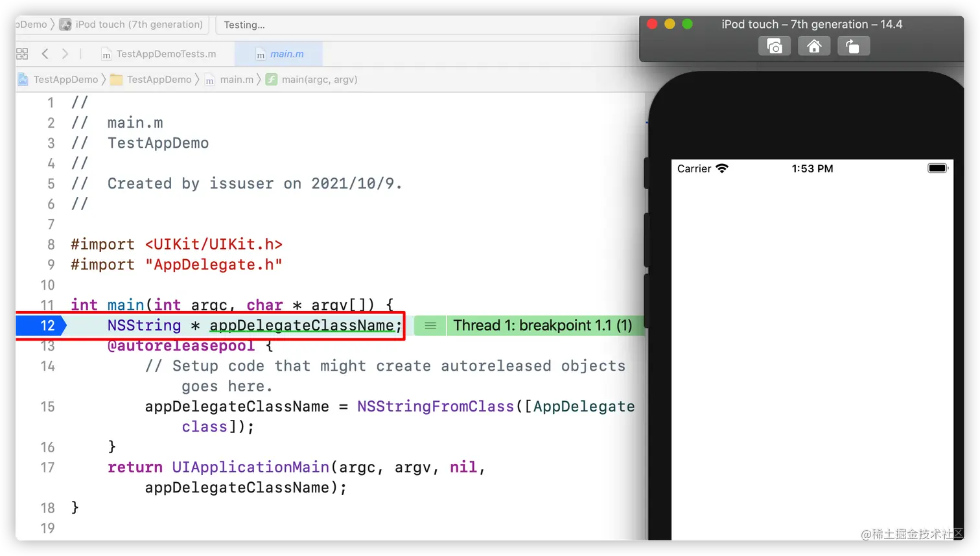Click the return keyword on line 17
Image resolution: width=980 pixels, height=556 pixels.
pos(135,467)
